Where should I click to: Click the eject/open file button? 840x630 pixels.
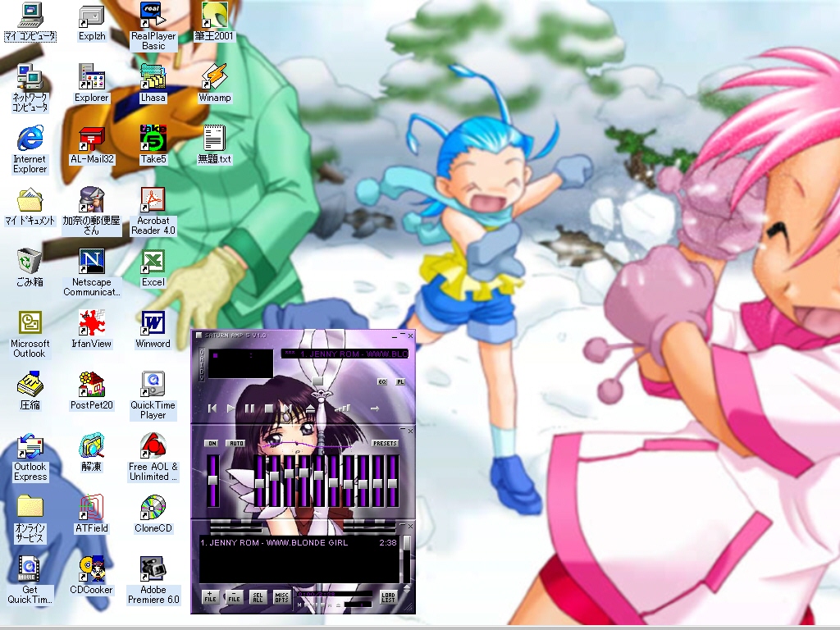coord(311,409)
